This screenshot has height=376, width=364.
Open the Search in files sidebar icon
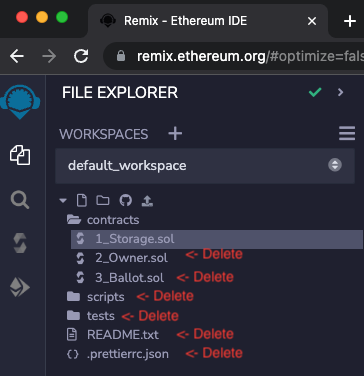click(20, 200)
